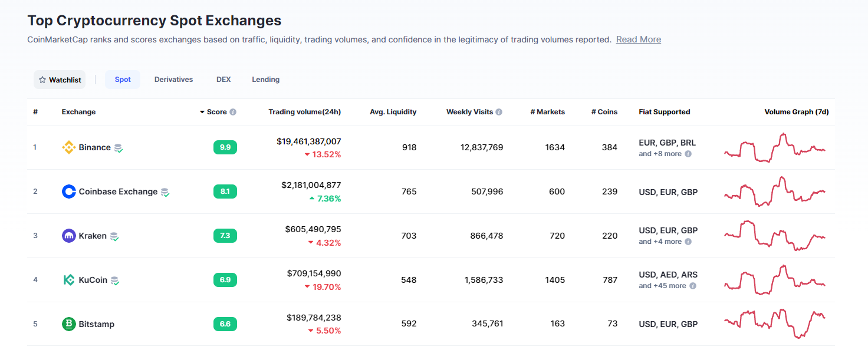The width and height of the screenshot is (868, 350).
Task: Open the Bitstamp exchange name link
Action: [x=97, y=324]
